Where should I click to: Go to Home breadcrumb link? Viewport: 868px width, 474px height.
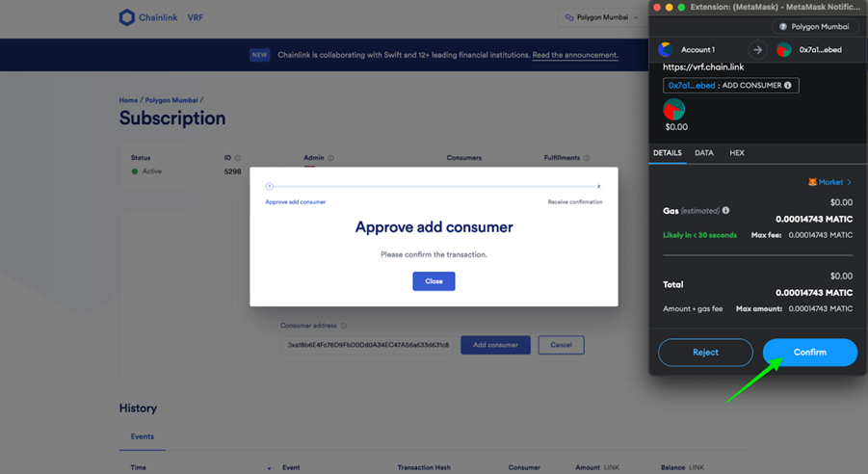coord(128,100)
